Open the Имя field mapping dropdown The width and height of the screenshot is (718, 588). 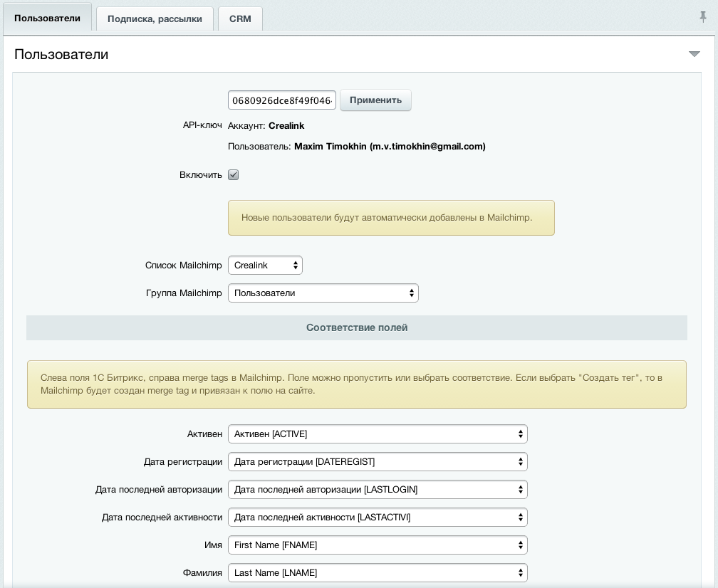[x=378, y=545]
